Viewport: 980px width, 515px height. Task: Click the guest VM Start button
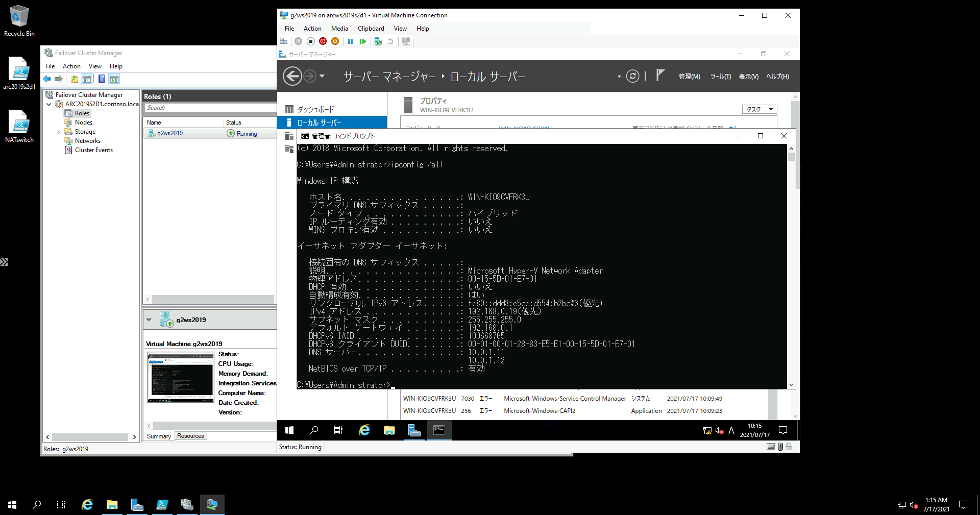289,430
